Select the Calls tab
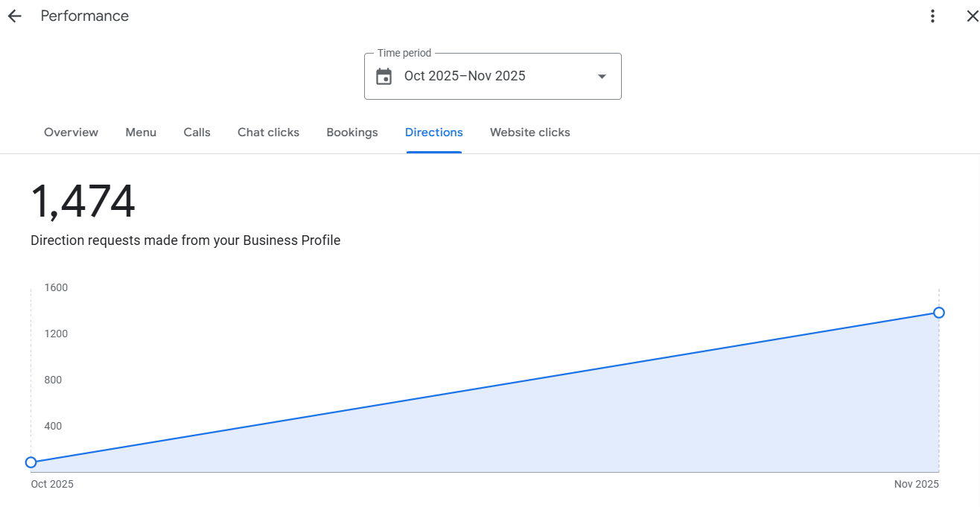980x507 pixels. (x=197, y=133)
